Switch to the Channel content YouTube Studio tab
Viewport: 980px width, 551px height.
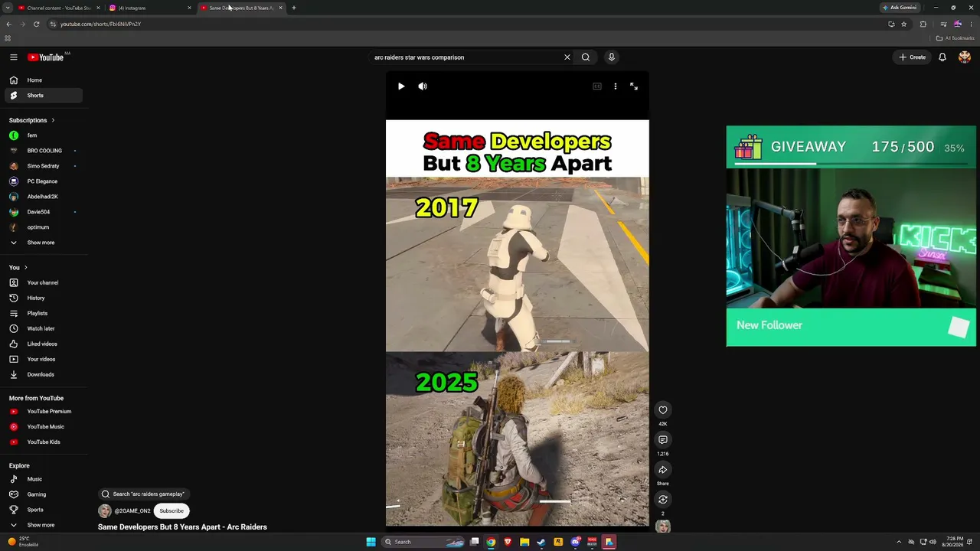(x=59, y=8)
